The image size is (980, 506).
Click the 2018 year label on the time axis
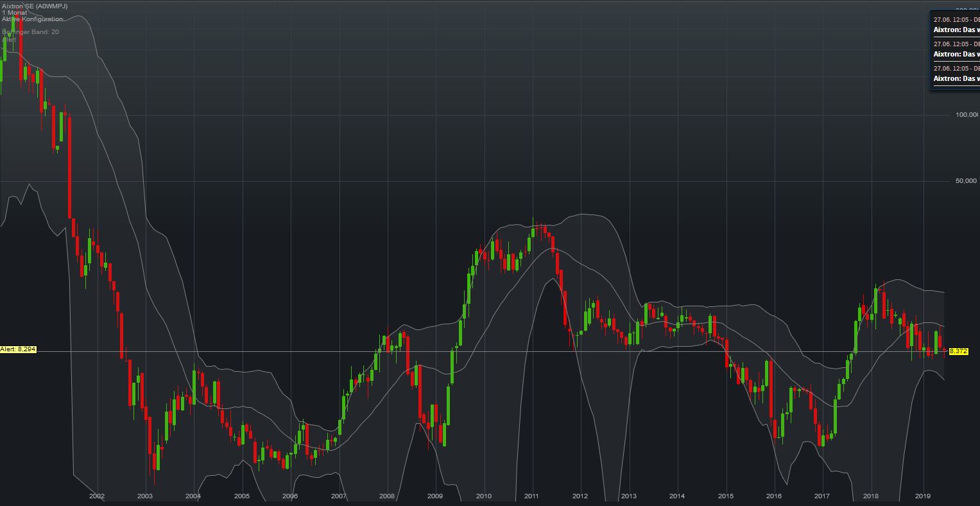(871, 496)
